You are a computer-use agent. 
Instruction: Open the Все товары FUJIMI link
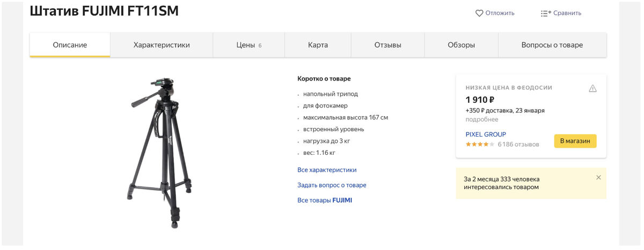[x=325, y=200]
